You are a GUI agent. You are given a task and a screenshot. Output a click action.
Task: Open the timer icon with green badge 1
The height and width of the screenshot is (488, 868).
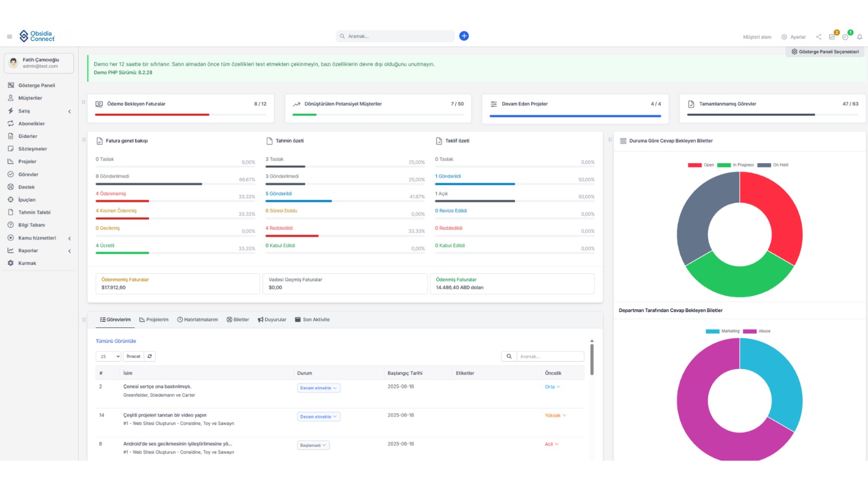(845, 37)
